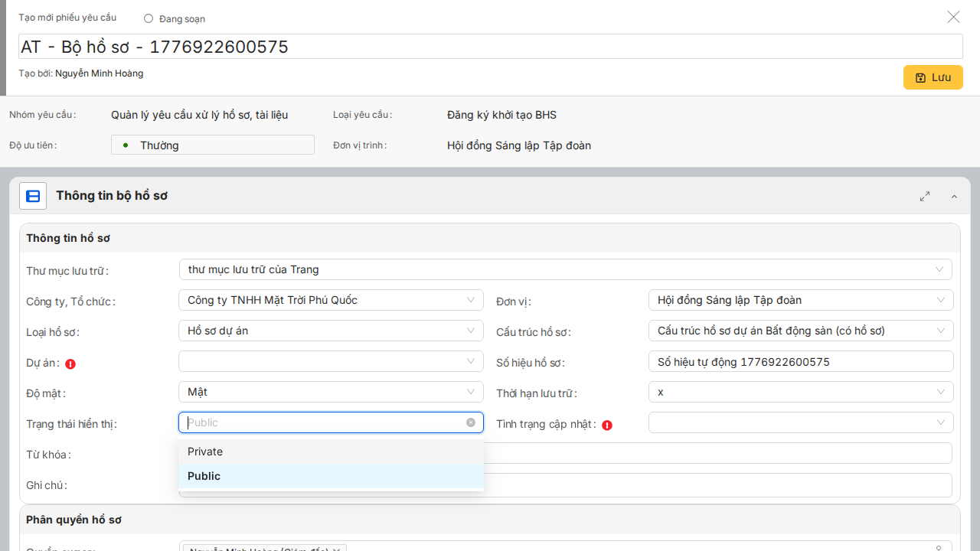Click the Số hiệu hồ sơ input field
980x551 pixels.
pyautogui.click(x=800, y=361)
